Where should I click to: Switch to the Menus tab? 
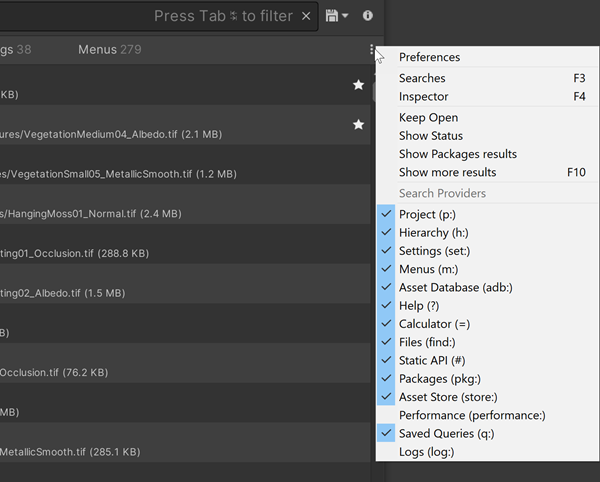98,50
